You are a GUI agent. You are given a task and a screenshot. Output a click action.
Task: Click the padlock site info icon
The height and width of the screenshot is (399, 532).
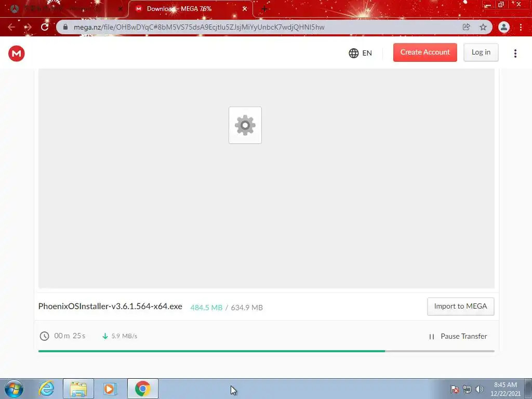65,27
